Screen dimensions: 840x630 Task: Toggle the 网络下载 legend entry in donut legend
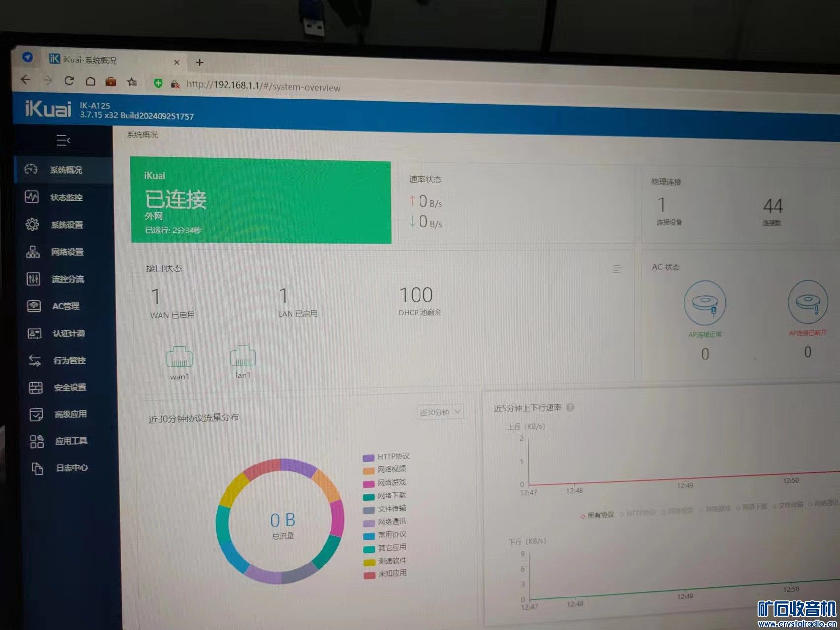pos(385,496)
